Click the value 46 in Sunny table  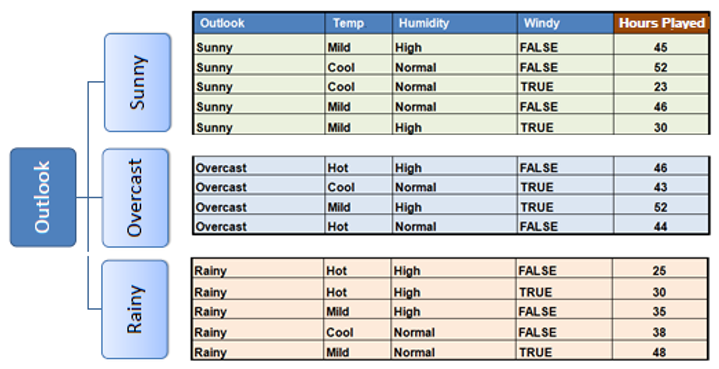(x=661, y=107)
